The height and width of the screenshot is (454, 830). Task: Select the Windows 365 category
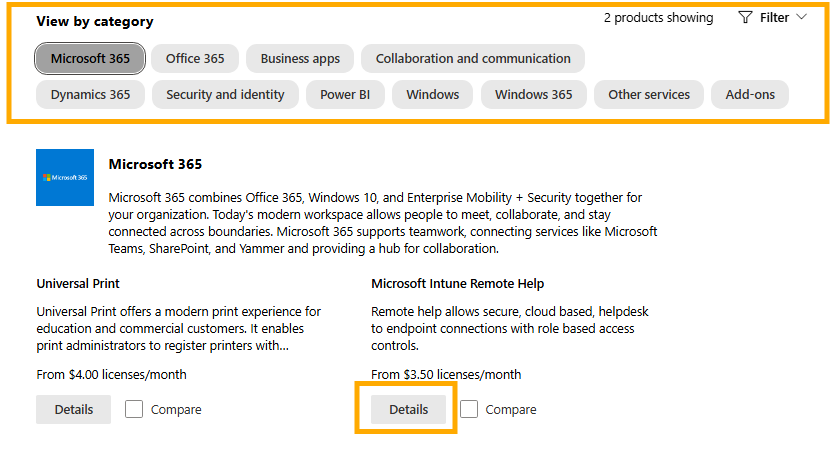click(x=534, y=94)
